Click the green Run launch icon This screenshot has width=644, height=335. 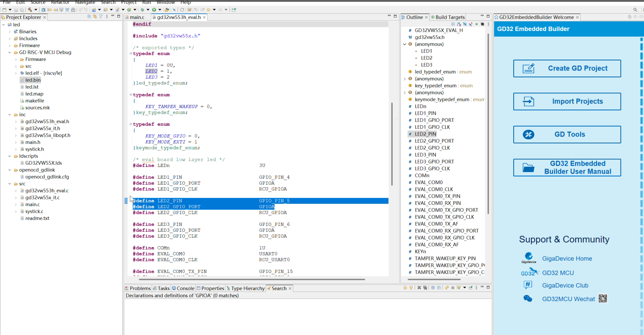click(x=154, y=10)
